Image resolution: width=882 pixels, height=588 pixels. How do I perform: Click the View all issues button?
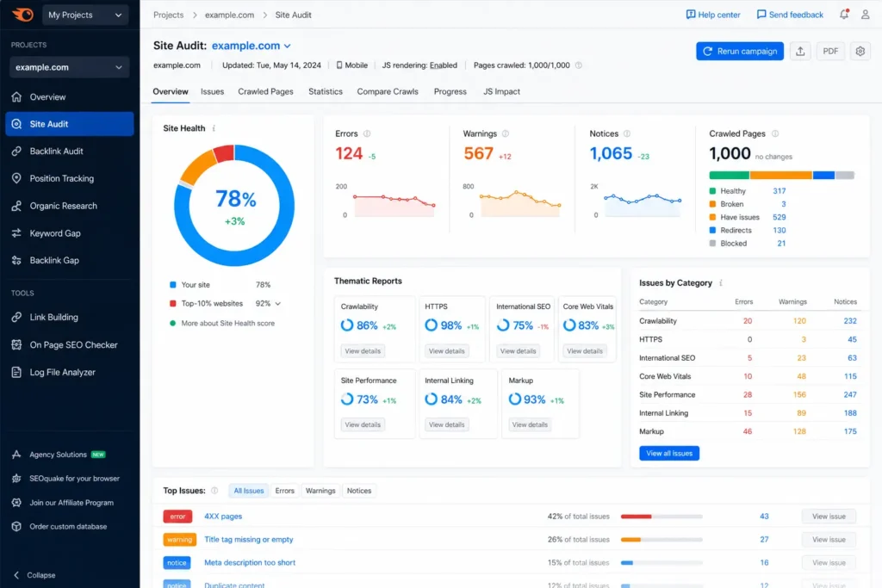point(669,453)
